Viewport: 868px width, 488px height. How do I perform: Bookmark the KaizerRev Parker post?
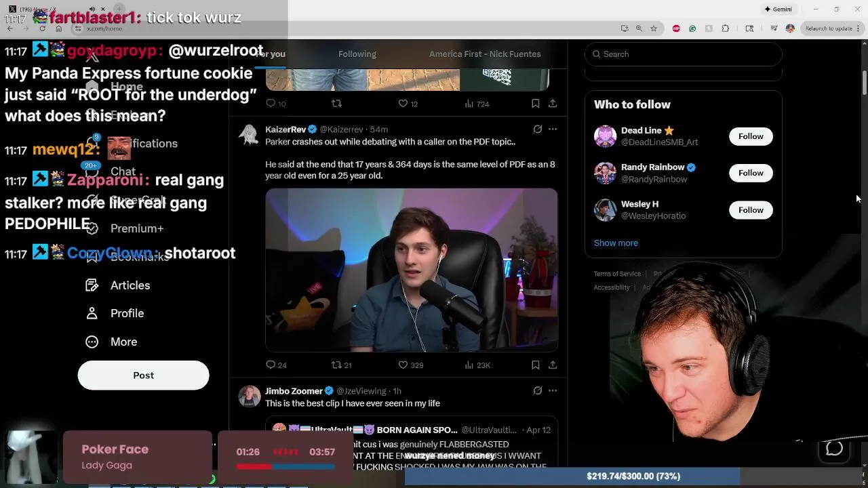point(535,365)
